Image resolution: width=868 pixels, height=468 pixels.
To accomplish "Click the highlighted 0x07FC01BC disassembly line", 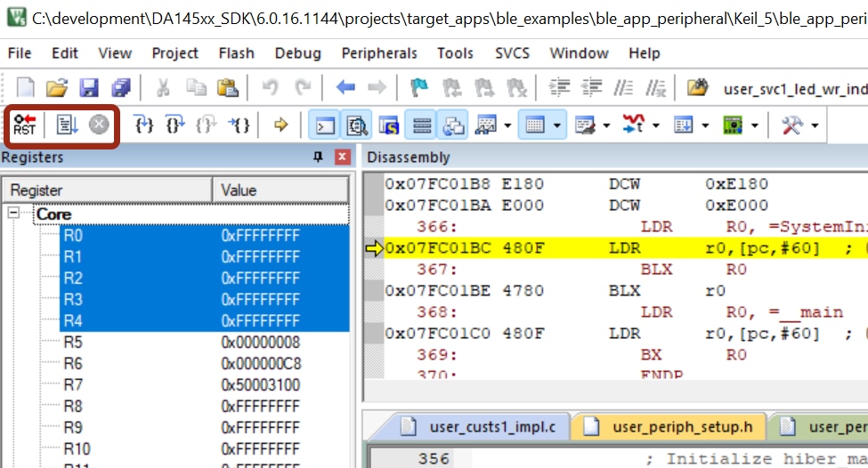I will click(x=626, y=248).
